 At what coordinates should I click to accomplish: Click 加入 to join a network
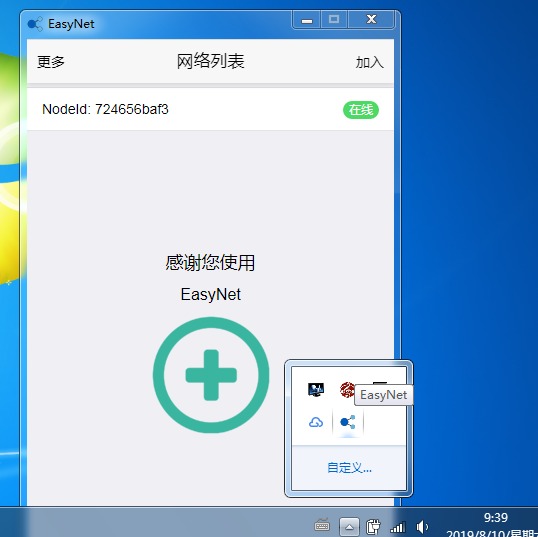370,62
